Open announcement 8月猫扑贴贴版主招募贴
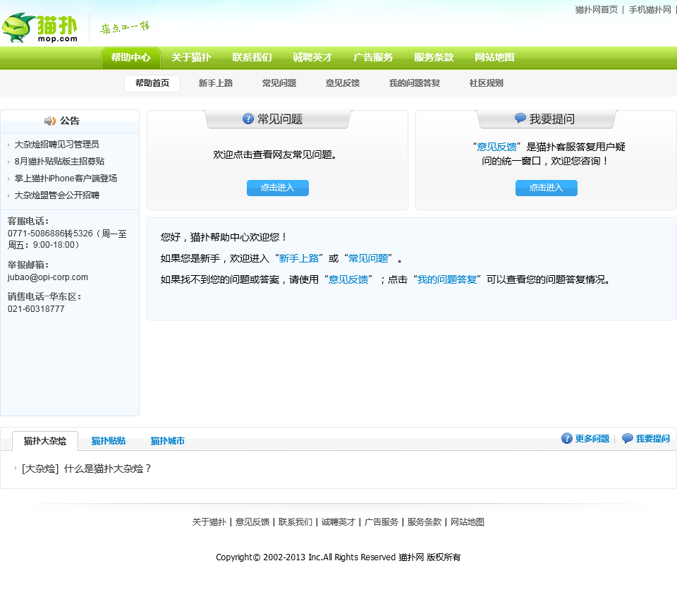The height and width of the screenshot is (616, 677). click(x=59, y=162)
